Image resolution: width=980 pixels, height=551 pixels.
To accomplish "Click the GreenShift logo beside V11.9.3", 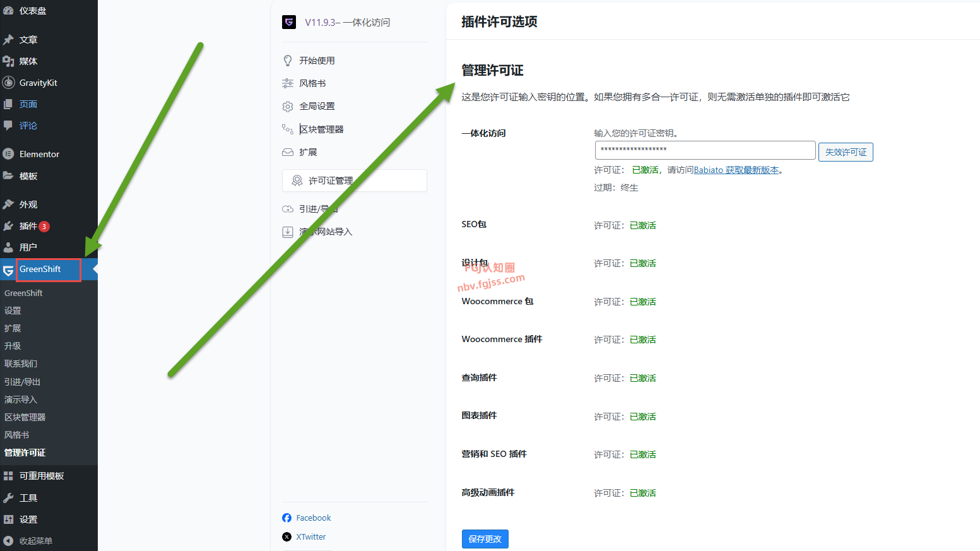I will click(289, 22).
